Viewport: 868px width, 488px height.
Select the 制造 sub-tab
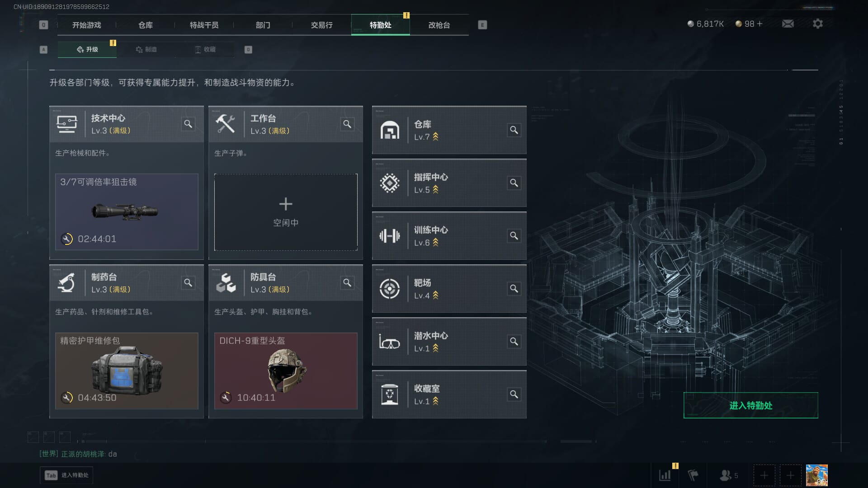(x=146, y=49)
